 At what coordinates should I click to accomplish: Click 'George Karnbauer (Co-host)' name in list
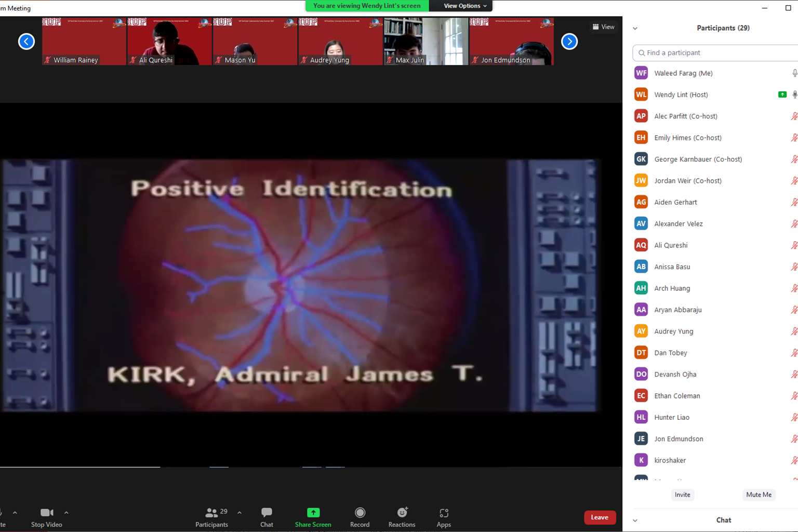pos(698,159)
